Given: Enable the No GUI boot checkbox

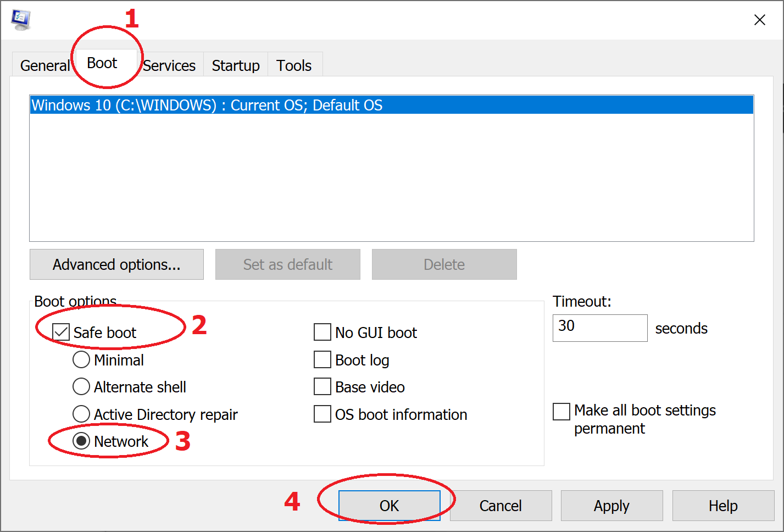Looking at the screenshot, I should [x=323, y=332].
